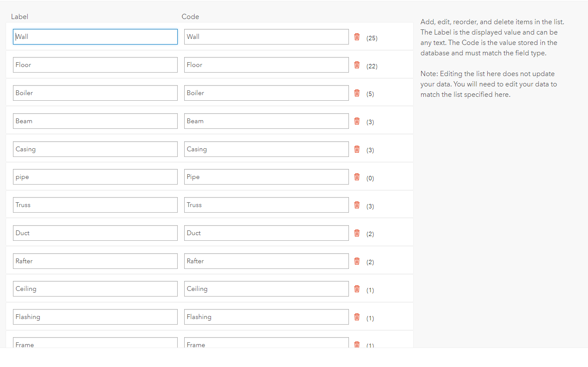Click the delete icon beside Casing
The width and height of the screenshot is (588, 367).
[357, 149]
